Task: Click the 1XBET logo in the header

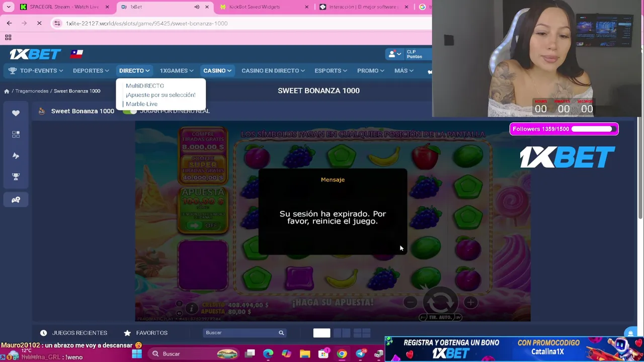Action: pos(35,54)
